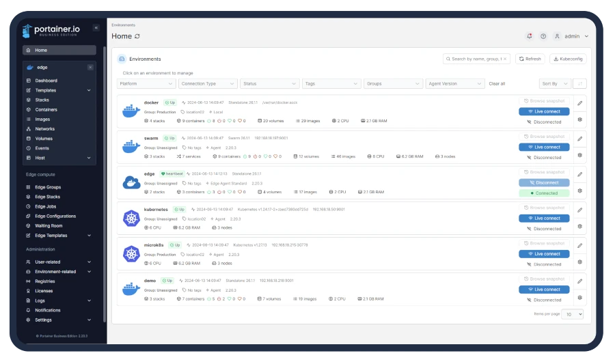Click the notifications bell icon
Viewport: 615px width, 364px height.
point(529,36)
